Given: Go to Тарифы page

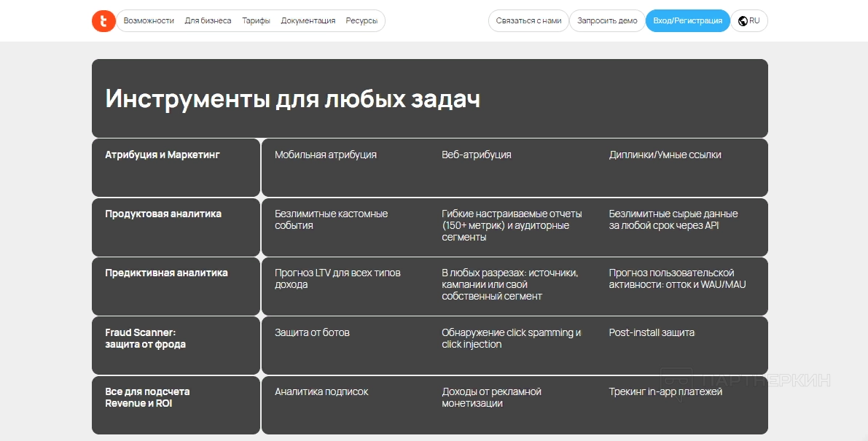Looking at the screenshot, I should (257, 21).
